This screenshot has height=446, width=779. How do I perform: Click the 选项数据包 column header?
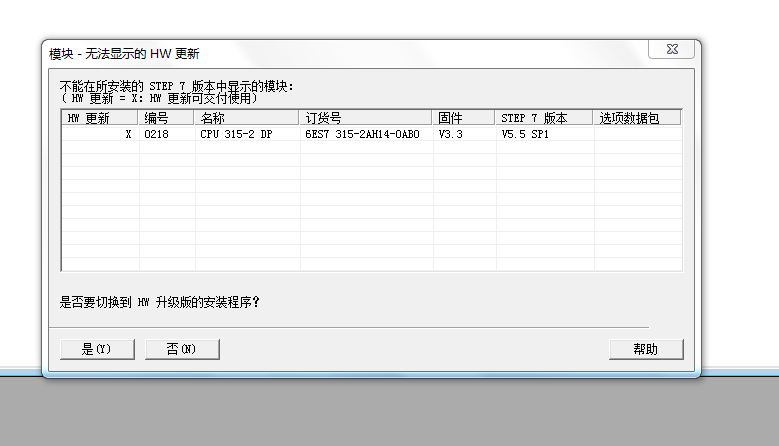point(637,118)
